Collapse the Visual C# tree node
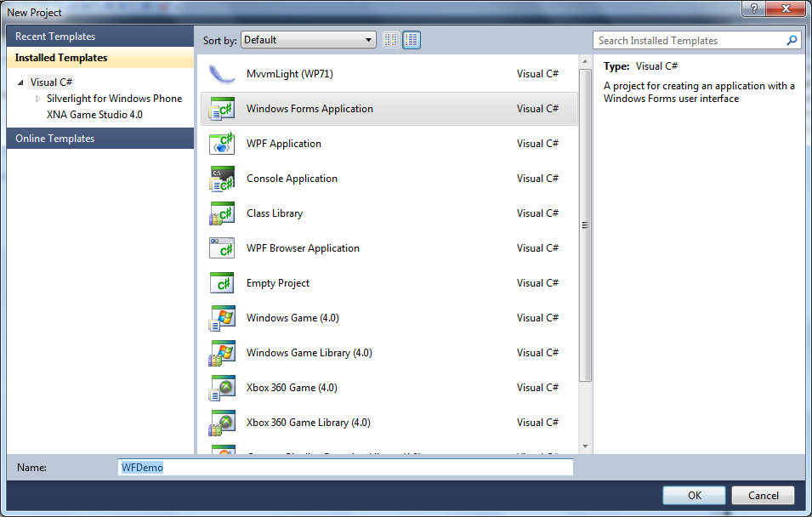812x517 pixels. click(x=20, y=82)
